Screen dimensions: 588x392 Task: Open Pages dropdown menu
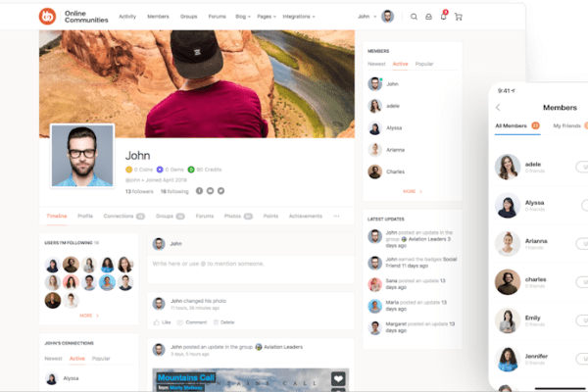coord(267,17)
